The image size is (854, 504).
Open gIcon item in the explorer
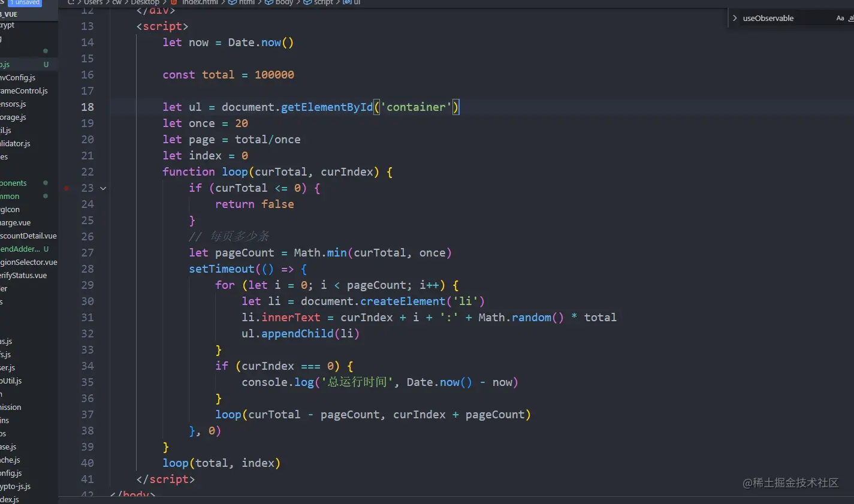(x=10, y=209)
